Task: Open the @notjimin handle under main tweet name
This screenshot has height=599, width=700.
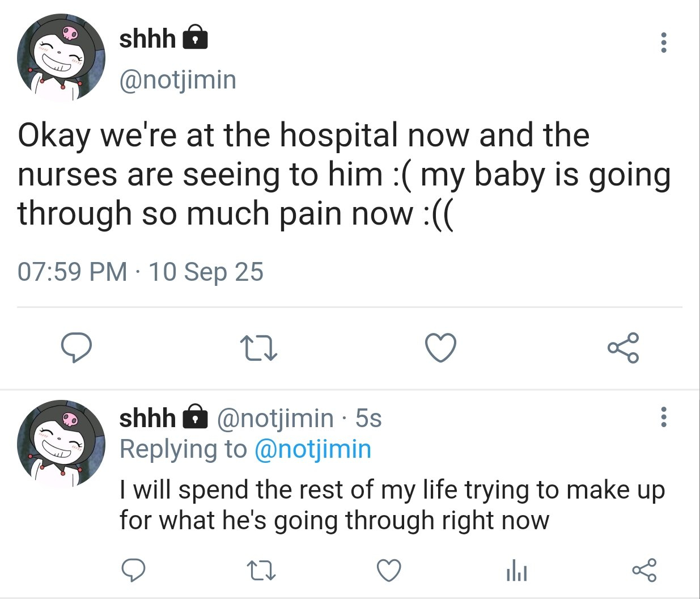Action: [x=177, y=80]
